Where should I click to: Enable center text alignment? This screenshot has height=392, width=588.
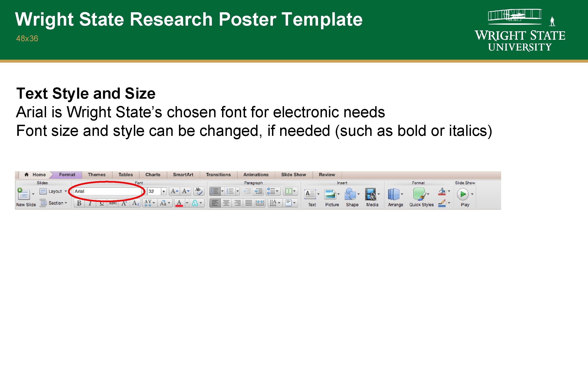point(226,203)
